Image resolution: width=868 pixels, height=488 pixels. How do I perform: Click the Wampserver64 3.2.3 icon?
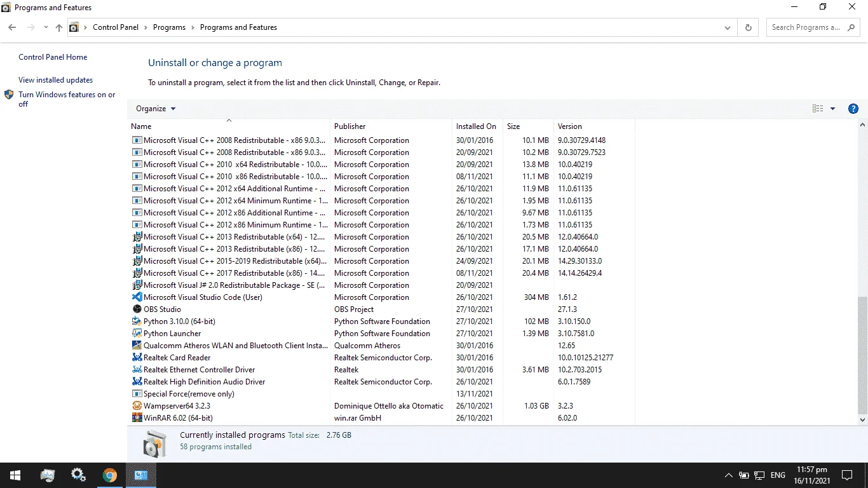click(x=137, y=406)
